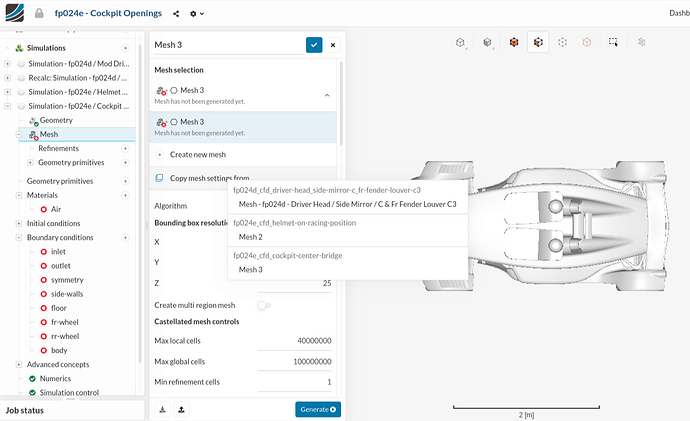The height and width of the screenshot is (421, 690).
Task: Add a refinement with plus icon
Action: (125, 149)
